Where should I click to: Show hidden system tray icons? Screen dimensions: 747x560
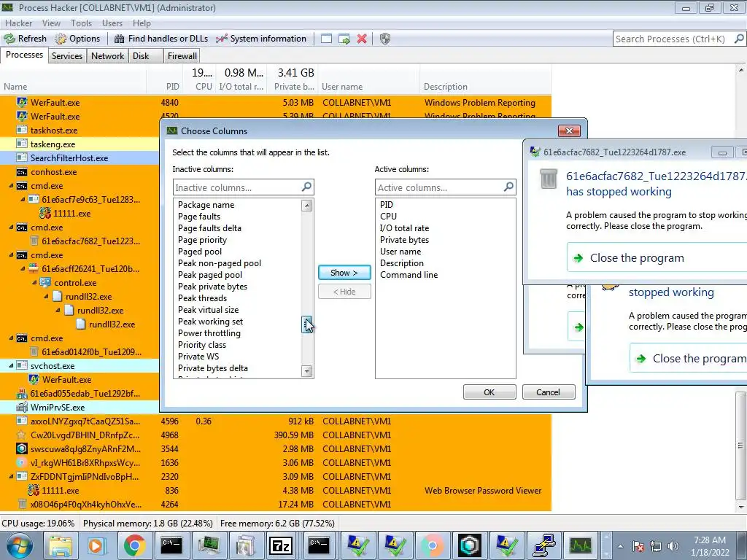coord(620,546)
